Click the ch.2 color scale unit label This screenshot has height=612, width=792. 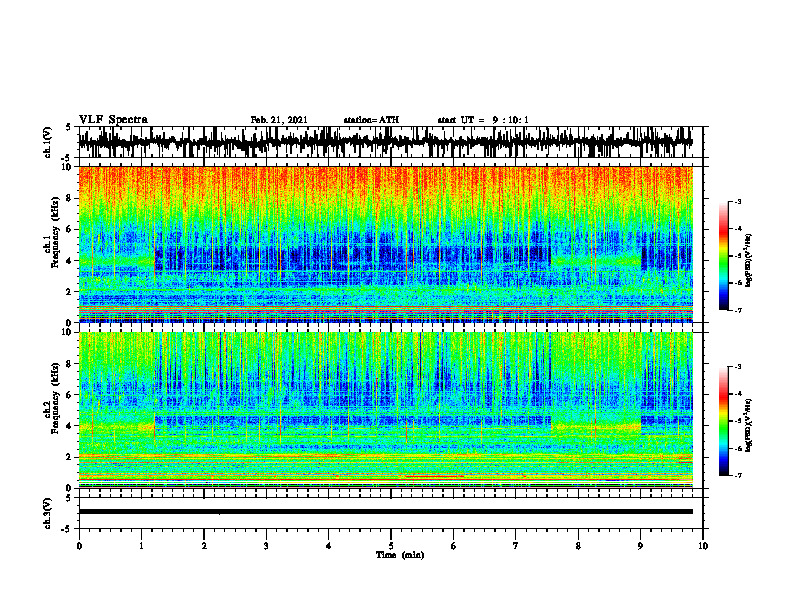[749, 425]
